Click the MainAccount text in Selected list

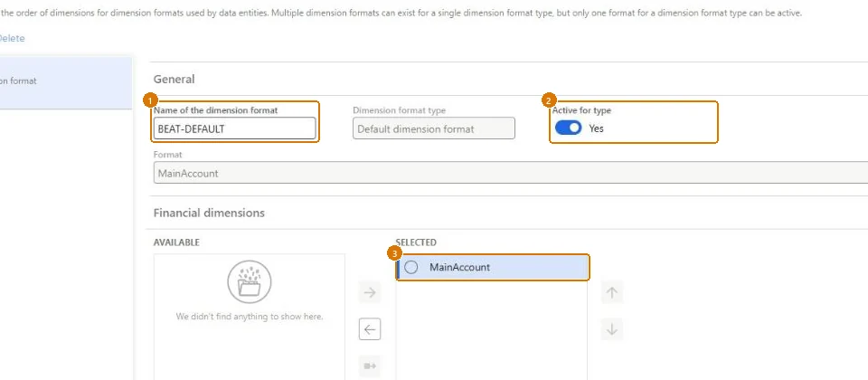(459, 267)
